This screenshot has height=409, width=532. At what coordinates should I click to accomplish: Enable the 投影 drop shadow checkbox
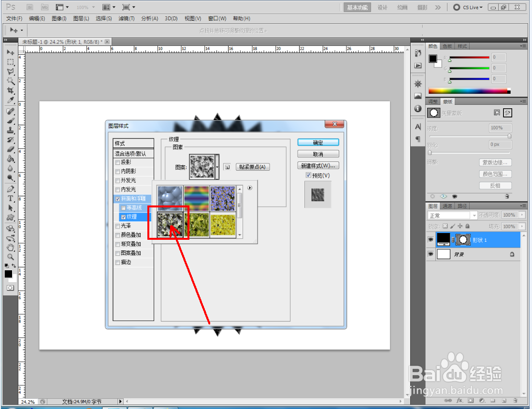[x=117, y=162]
